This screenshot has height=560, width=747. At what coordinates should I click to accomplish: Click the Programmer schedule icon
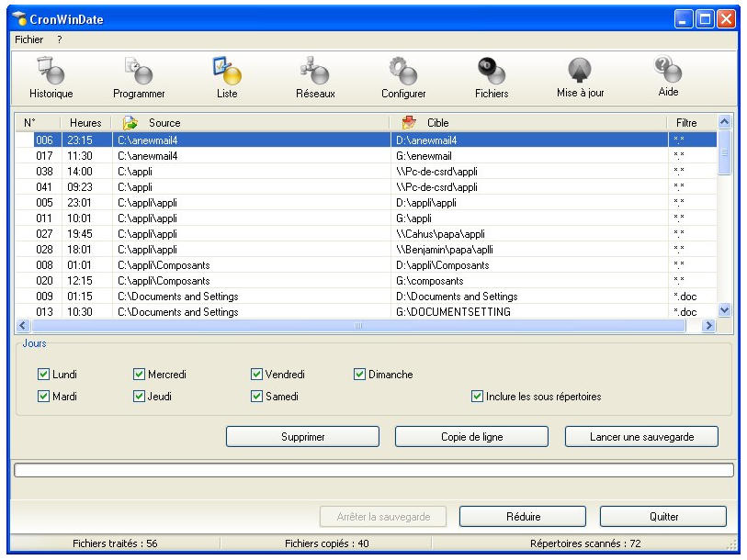(139, 77)
